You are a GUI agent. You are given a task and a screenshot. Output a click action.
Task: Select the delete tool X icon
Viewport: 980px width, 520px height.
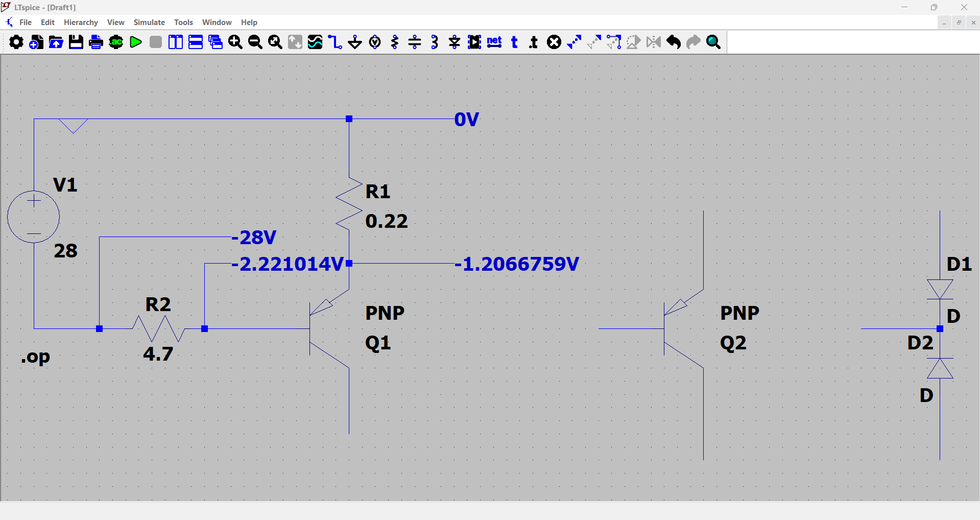click(x=554, y=42)
